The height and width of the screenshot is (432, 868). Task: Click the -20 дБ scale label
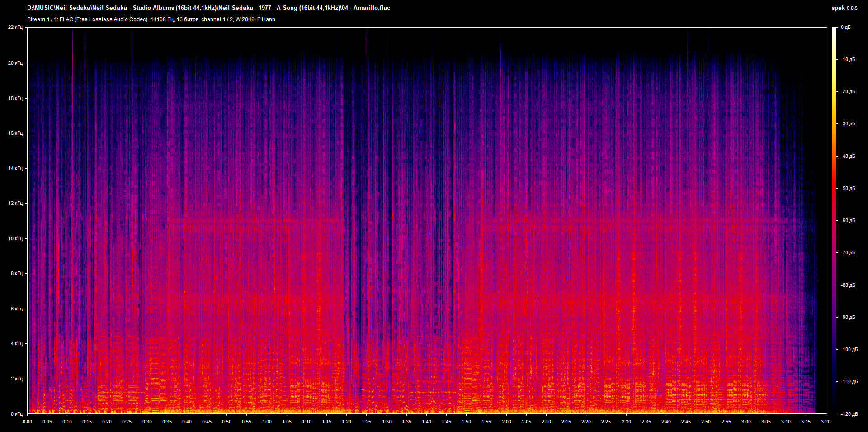pos(848,91)
